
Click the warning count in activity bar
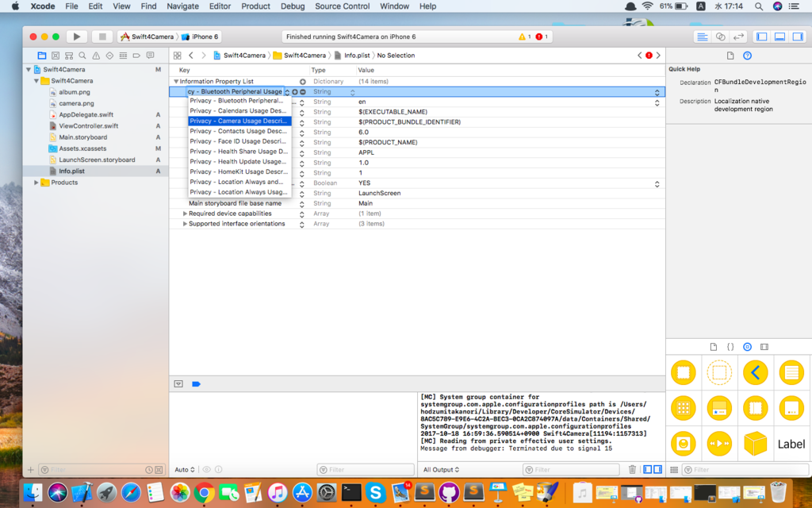pos(525,37)
